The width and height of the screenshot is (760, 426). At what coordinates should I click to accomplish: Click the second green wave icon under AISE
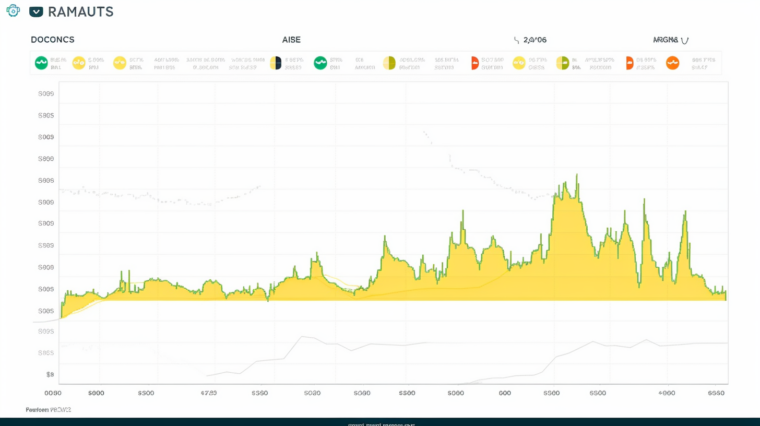(x=320, y=63)
